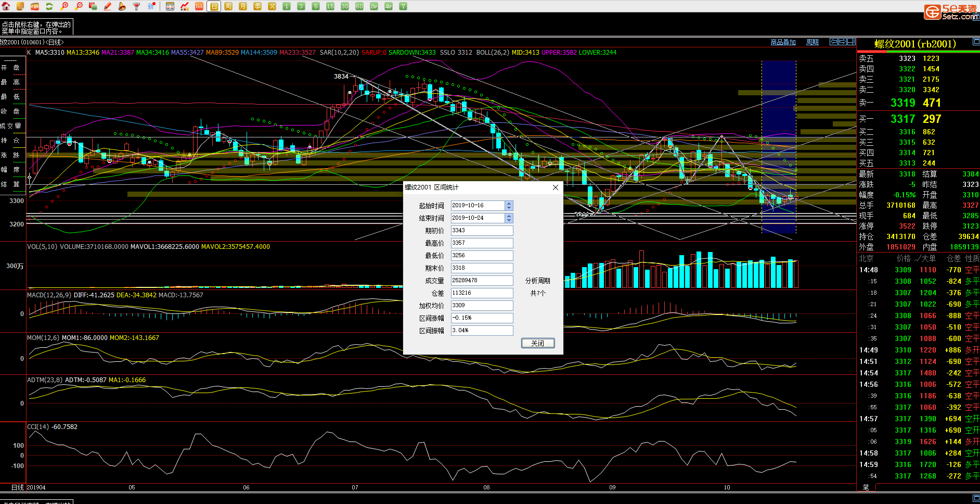Switch to 60-minute period
Viewport: 980px width, 504px height.
tap(359, 6)
